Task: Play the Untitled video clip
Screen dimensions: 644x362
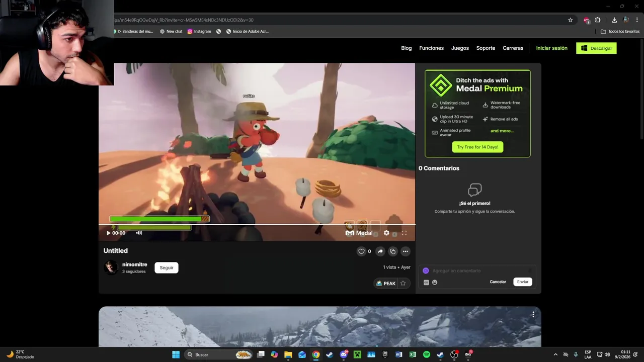Action: [108, 233]
